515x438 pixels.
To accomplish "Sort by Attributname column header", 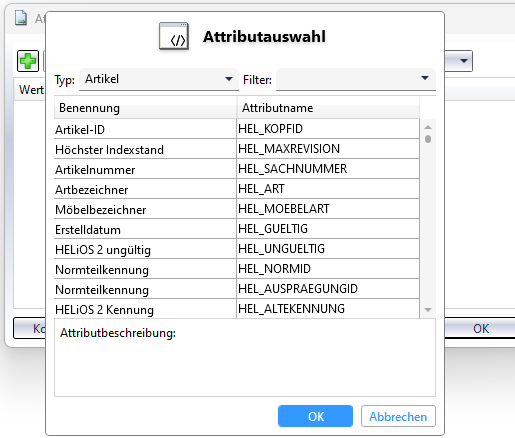I will coord(328,108).
